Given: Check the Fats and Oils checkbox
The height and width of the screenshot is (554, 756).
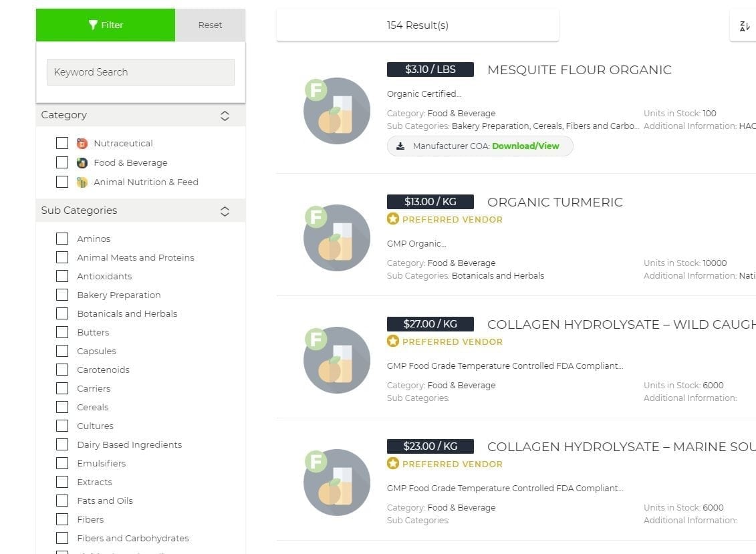Looking at the screenshot, I should [x=62, y=501].
